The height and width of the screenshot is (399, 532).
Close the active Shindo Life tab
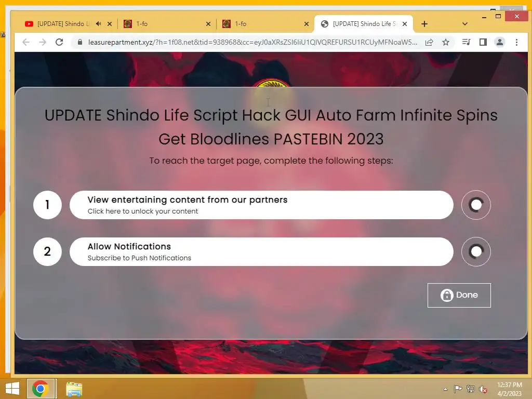click(405, 24)
